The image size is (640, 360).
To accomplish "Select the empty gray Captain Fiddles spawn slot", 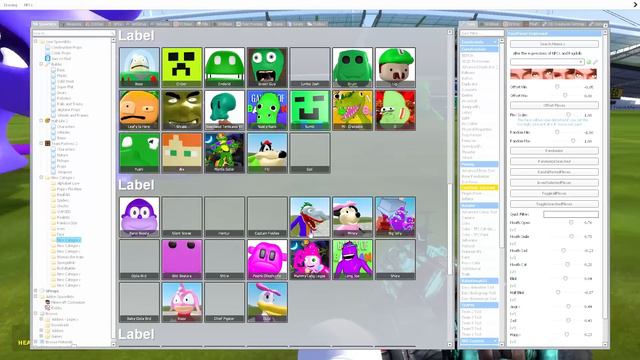I will (x=267, y=217).
